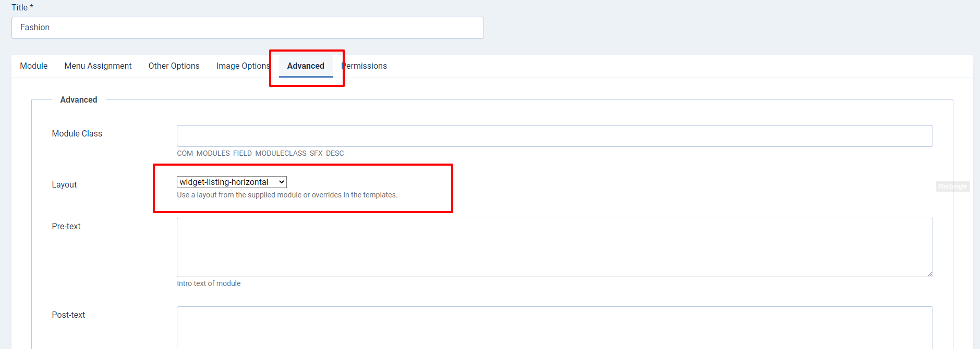Click inside the Post-text textarea
Image resolution: width=980 pixels, height=349 pixels.
pos(554,327)
